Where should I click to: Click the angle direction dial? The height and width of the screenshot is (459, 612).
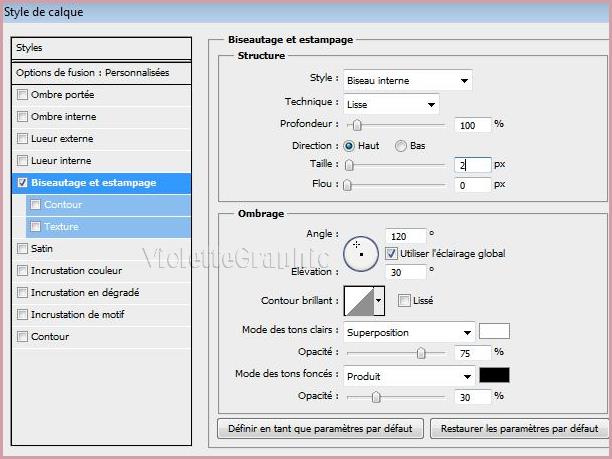tap(360, 253)
